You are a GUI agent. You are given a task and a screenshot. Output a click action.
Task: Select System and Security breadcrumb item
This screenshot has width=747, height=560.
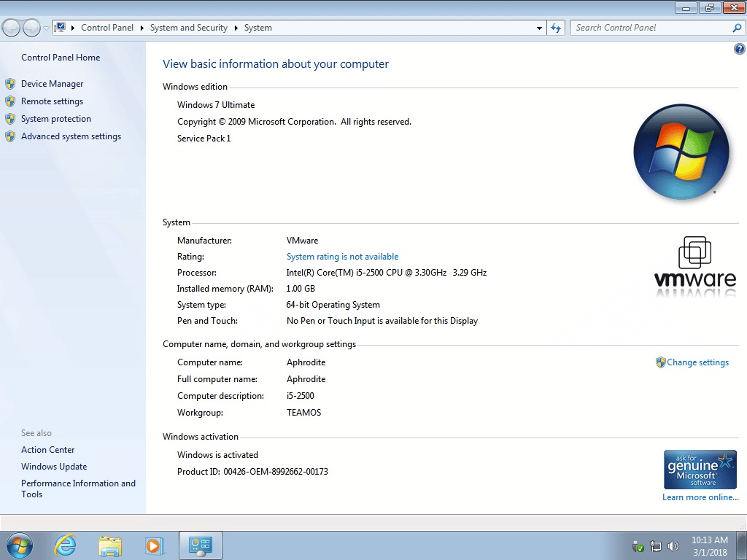click(188, 28)
